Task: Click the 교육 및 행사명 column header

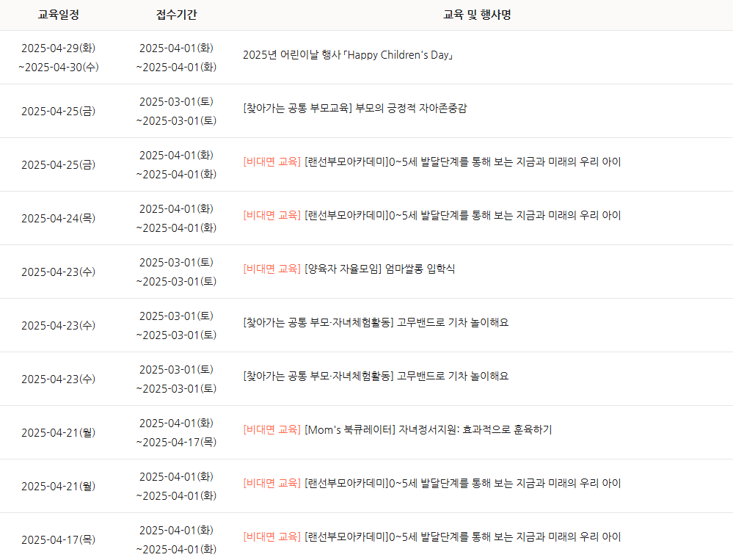Action: (x=477, y=15)
